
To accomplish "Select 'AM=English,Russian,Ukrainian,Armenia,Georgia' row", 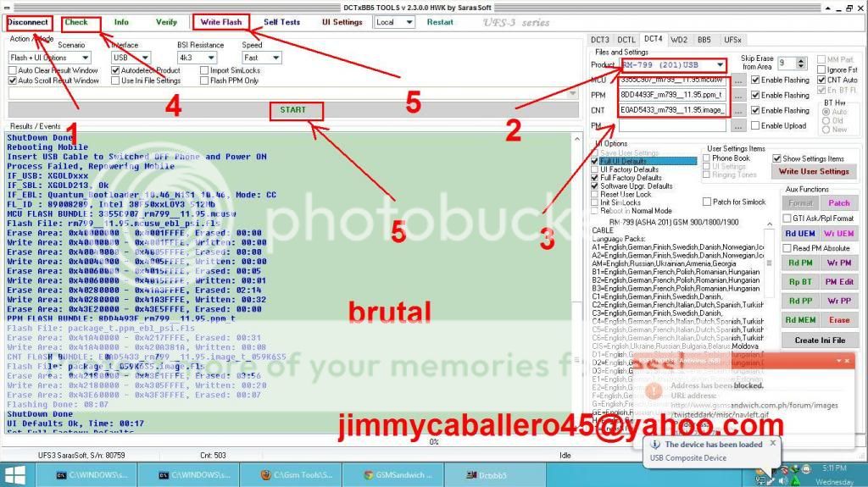I will click(x=665, y=264).
